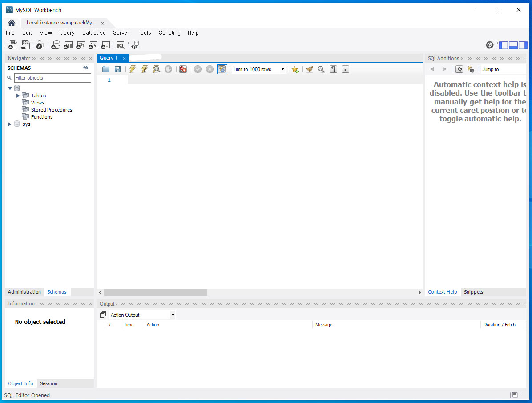Screen dimensions: 532x403
Task: Open script file folder icon in query toolbar
Action: click(x=106, y=69)
